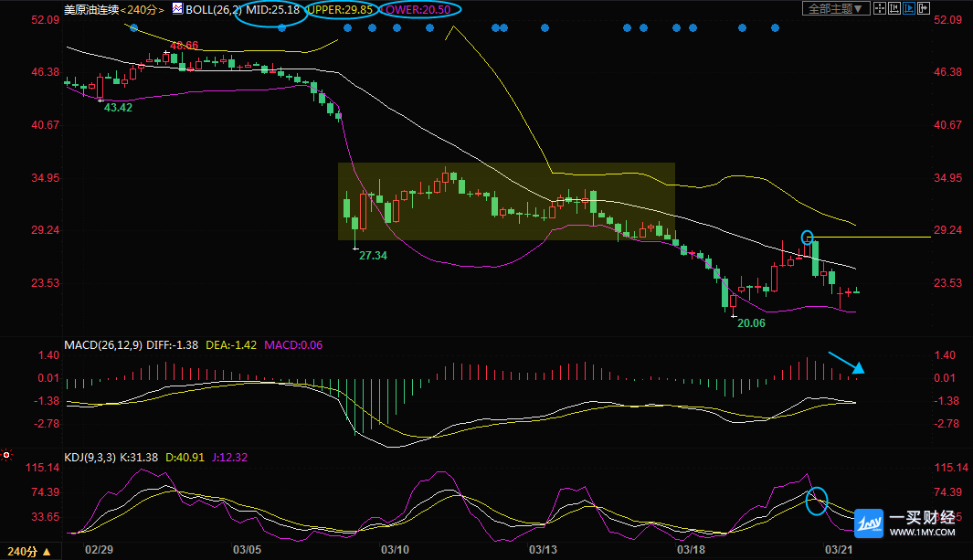Click the red sun marker beside KDJ
The image size is (973, 560).
(6, 455)
